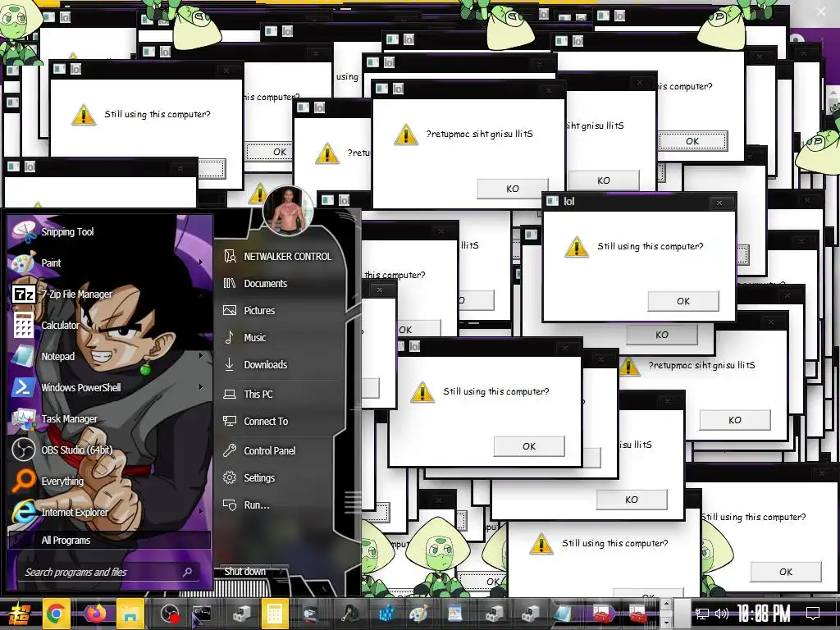Click the Search programs and files field

pos(107,572)
